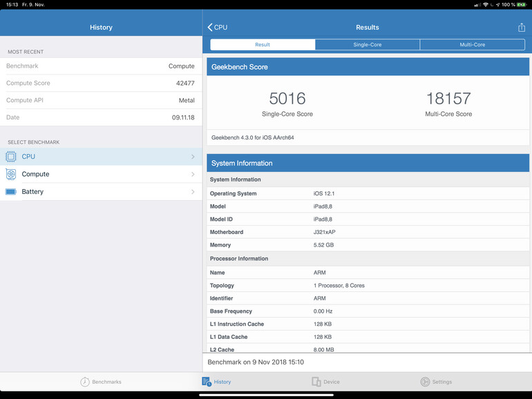Tap the Compute benchmark icon

pyautogui.click(x=11, y=174)
